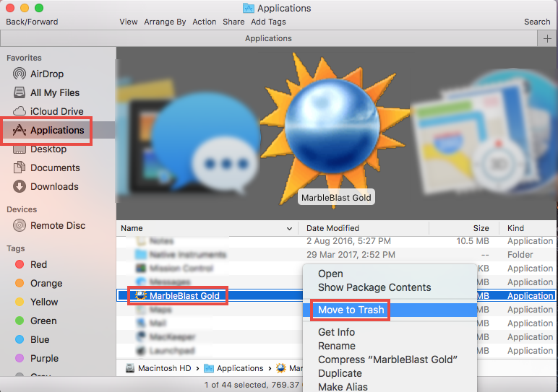558x392 pixels.
Task: Toggle sort order on Name column arrow
Action: (x=289, y=229)
